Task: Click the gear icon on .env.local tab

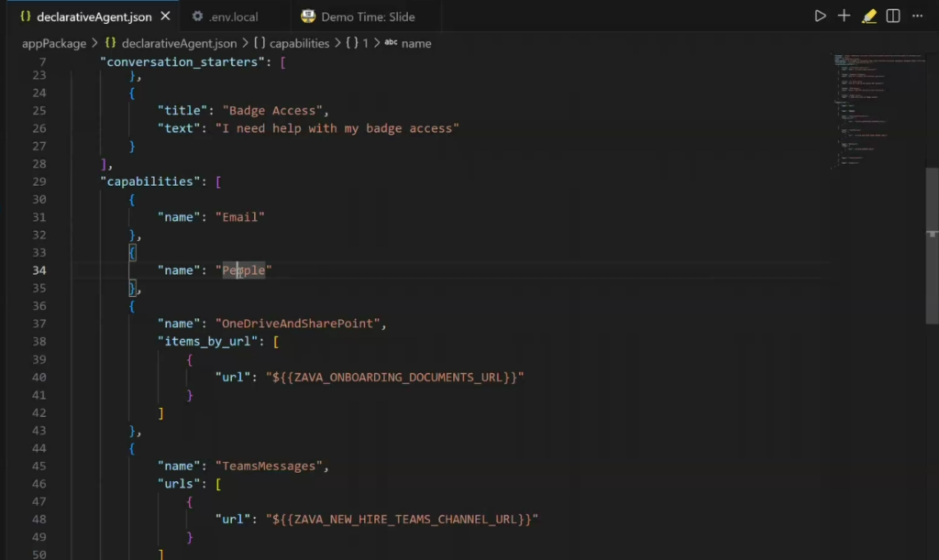Action: pyautogui.click(x=197, y=16)
